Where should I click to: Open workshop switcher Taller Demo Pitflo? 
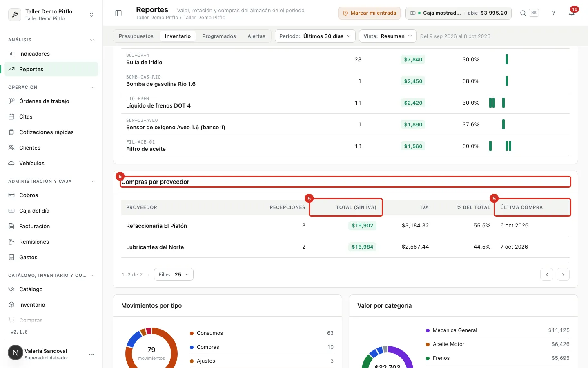click(x=51, y=15)
